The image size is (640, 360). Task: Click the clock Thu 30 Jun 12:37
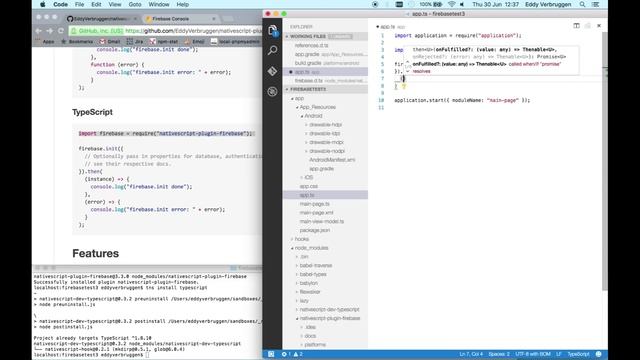pos(496,4)
